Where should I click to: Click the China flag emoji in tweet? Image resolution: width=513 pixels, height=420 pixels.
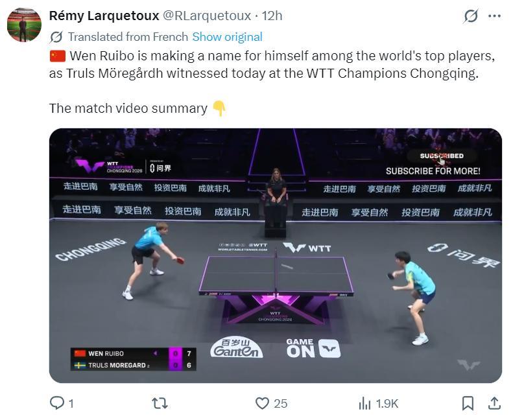click(x=58, y=56)
